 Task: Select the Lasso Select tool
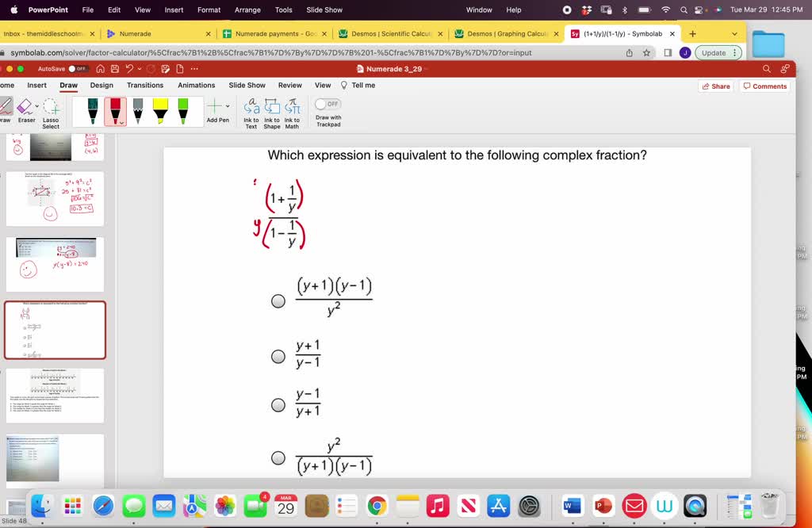[x=51, y=113]
